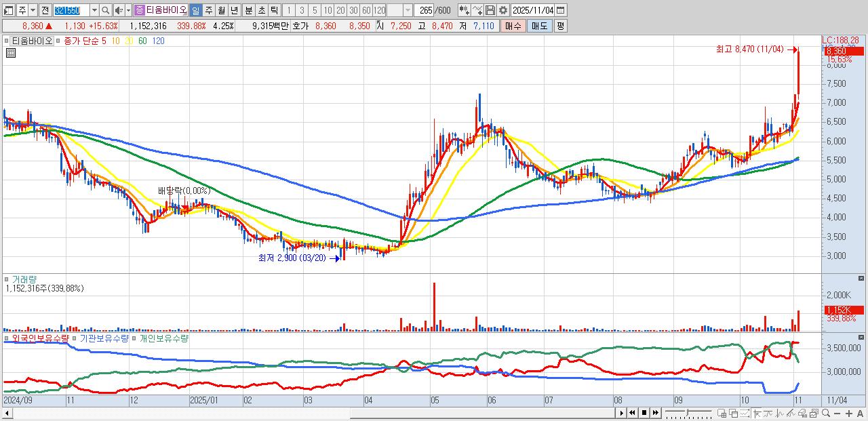Click the overlapping windows icon in bottom toolbar
This screenshot has width=868, height=421.
pyautogui.click(x=734, y=413)
